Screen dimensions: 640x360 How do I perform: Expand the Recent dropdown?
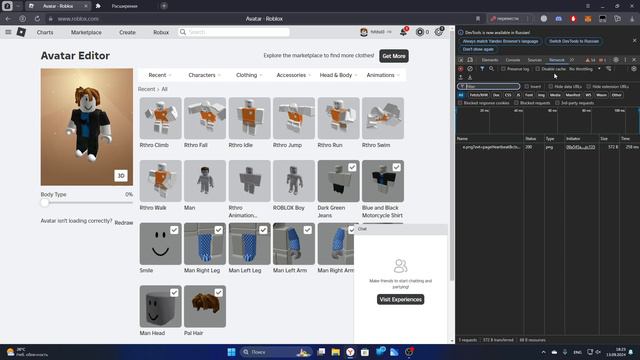click(x=160, y=75)
